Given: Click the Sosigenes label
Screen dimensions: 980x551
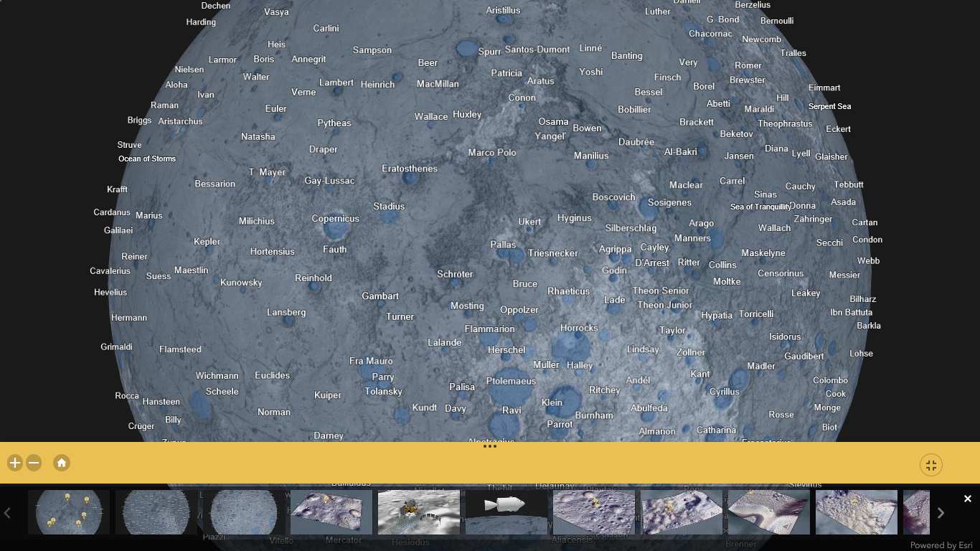Looking at the screenshot, I should pos(670,203).
